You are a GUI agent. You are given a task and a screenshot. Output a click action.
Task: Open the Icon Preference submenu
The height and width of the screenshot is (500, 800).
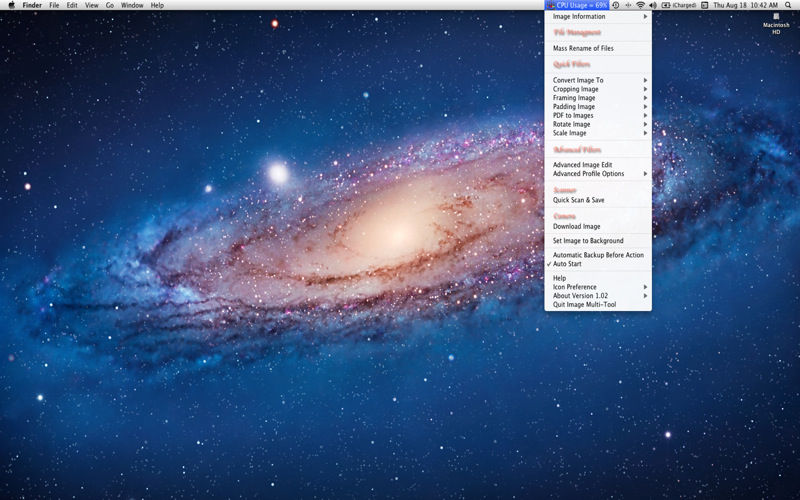[598, 287]
